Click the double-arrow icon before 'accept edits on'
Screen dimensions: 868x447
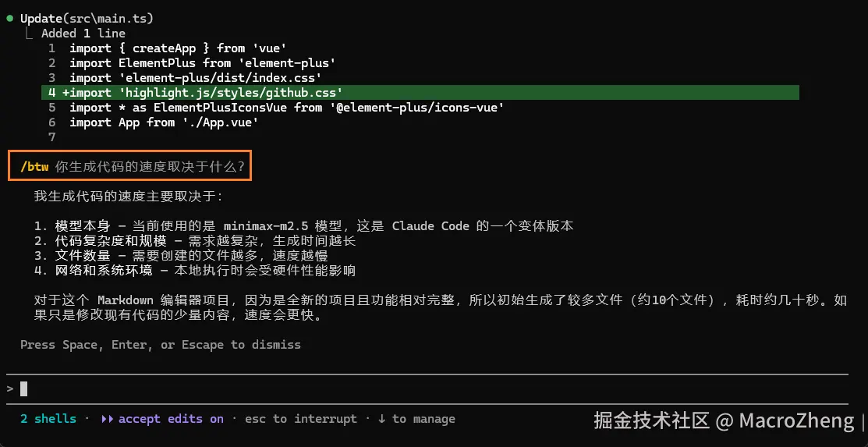(x=107, y=419)
